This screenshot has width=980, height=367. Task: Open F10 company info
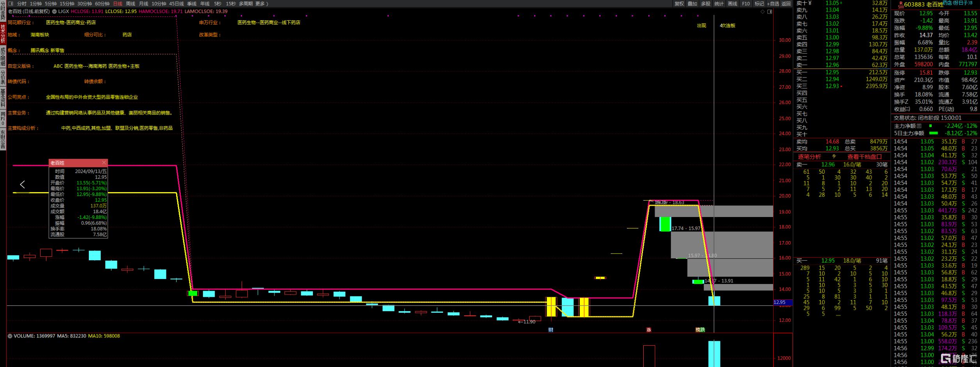(746, 4)
